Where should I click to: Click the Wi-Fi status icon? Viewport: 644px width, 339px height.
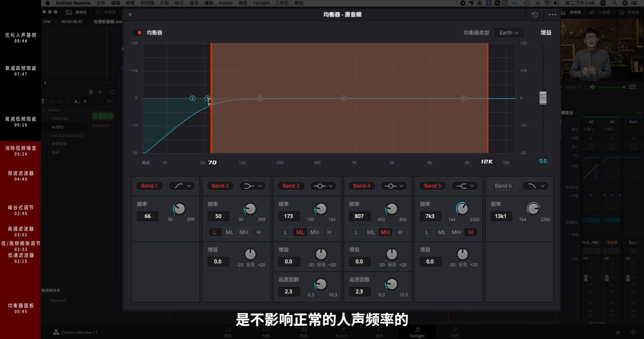(x=547, y=3)
